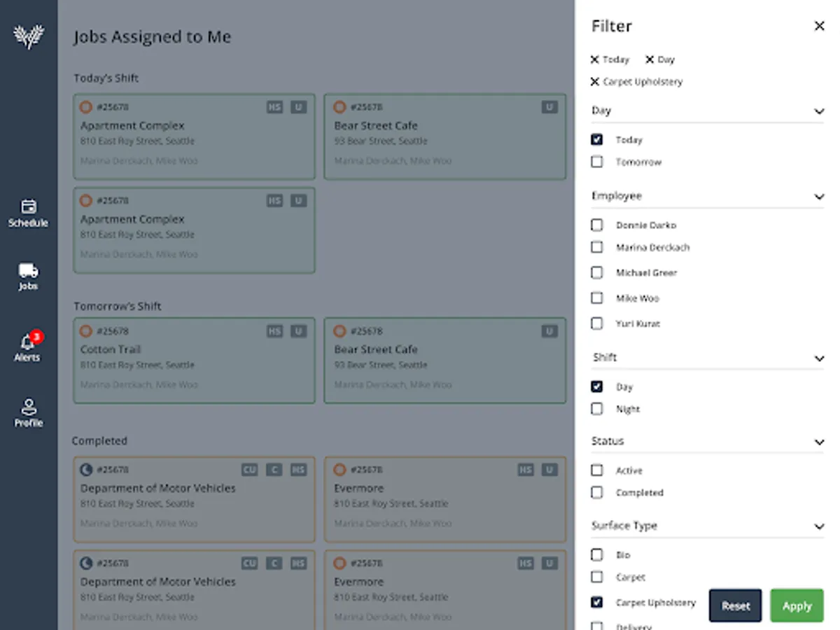Select the Marina Derckach employee checkbox
The width and height of the screenshot is (840, 630).
[x=596, y=247]
